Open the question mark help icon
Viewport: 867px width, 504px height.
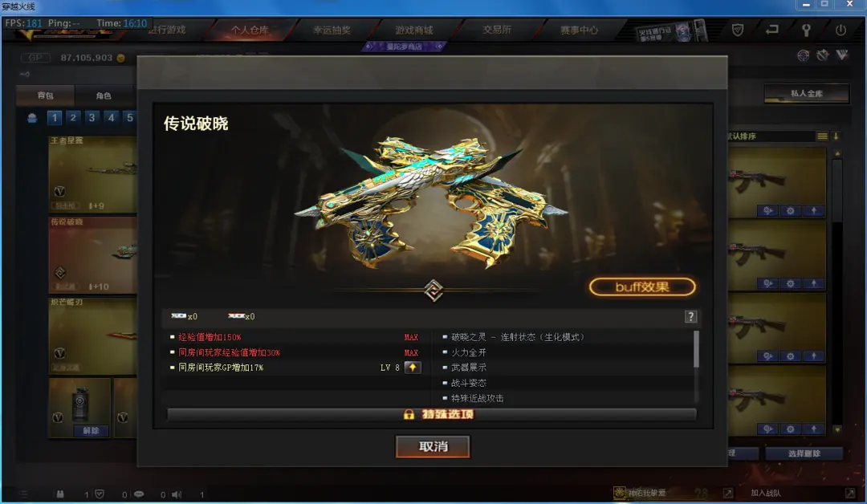[x=690, y=316]
